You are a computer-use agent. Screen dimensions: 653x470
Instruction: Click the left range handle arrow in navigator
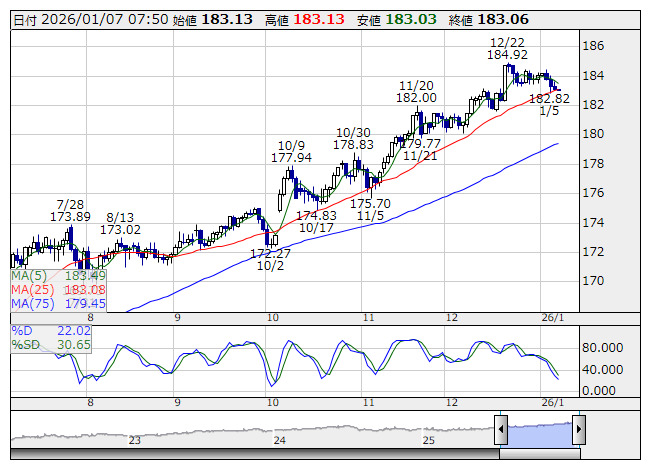point(501,430)
